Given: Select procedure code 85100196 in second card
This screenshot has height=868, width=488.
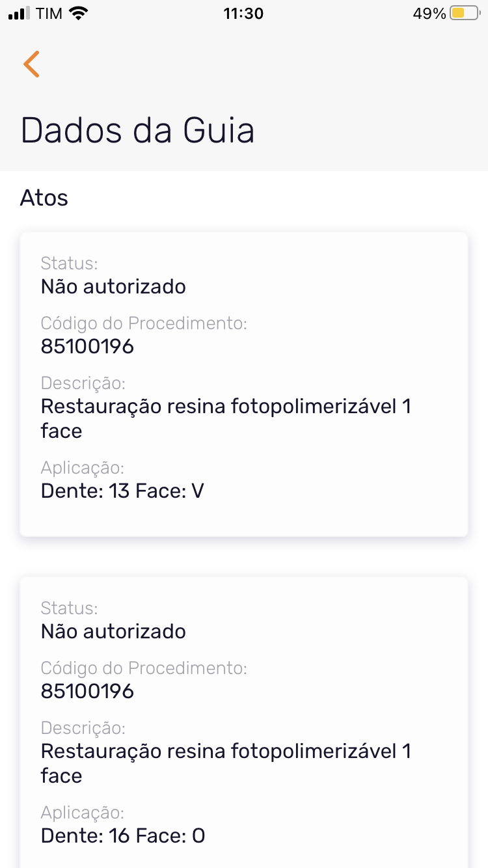Looking at the screenshot, I should point(87,691).
